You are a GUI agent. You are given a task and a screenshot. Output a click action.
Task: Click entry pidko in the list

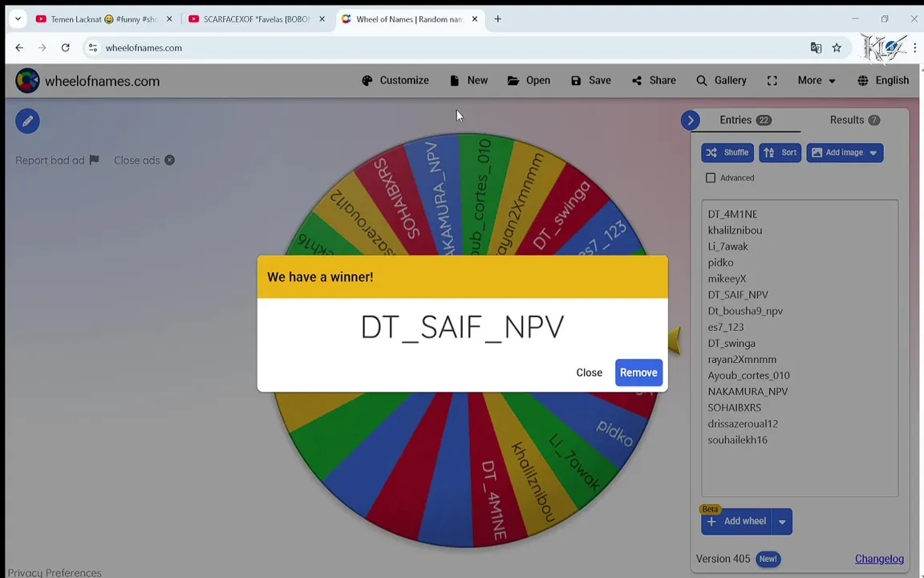coord(720,263)
